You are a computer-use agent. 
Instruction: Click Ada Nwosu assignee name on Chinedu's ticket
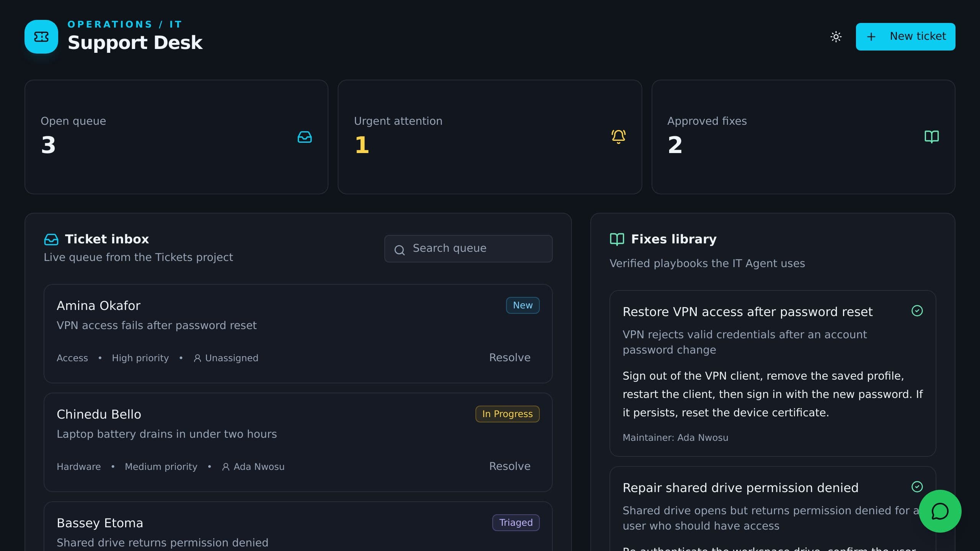click(x=259, y=467)
